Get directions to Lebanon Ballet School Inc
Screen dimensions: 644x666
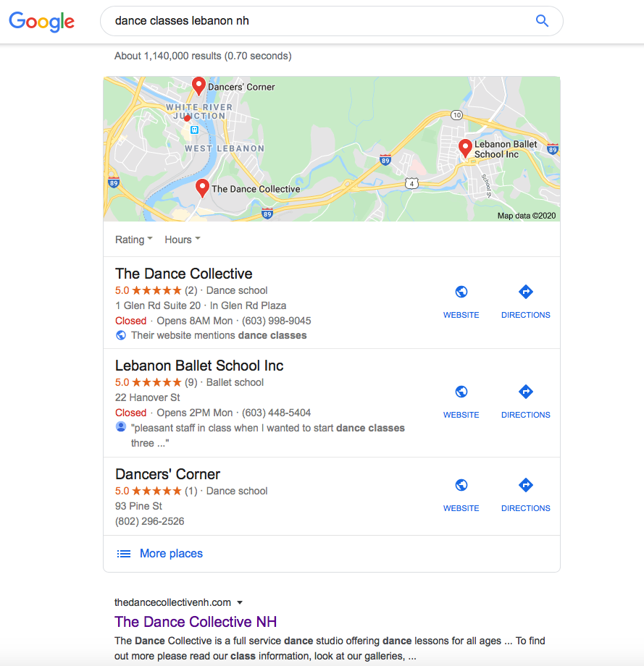pos(526,392)
